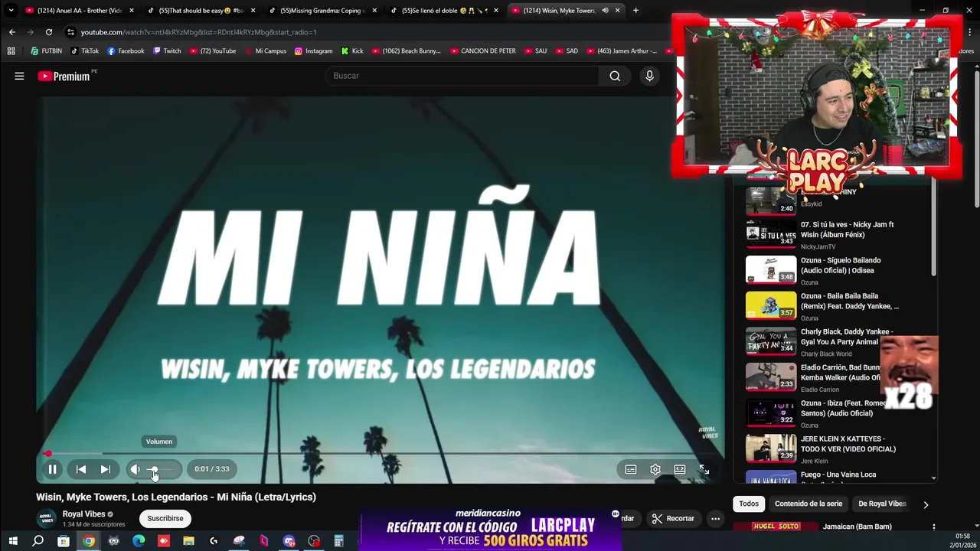Open options for Jamaican (Bam Bam) video
This screenshot has width=980, height=551.
click(x=933, y=527)
